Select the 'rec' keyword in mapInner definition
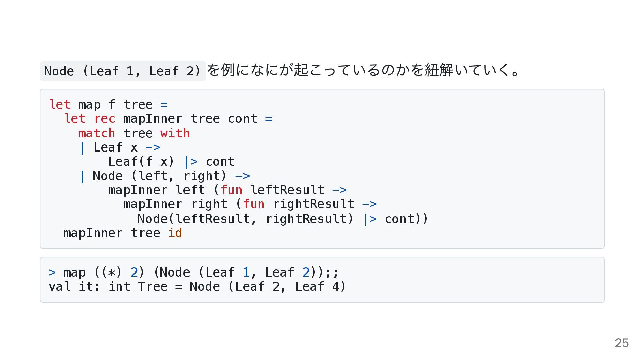The image size is (644, 362). (105, 119)
